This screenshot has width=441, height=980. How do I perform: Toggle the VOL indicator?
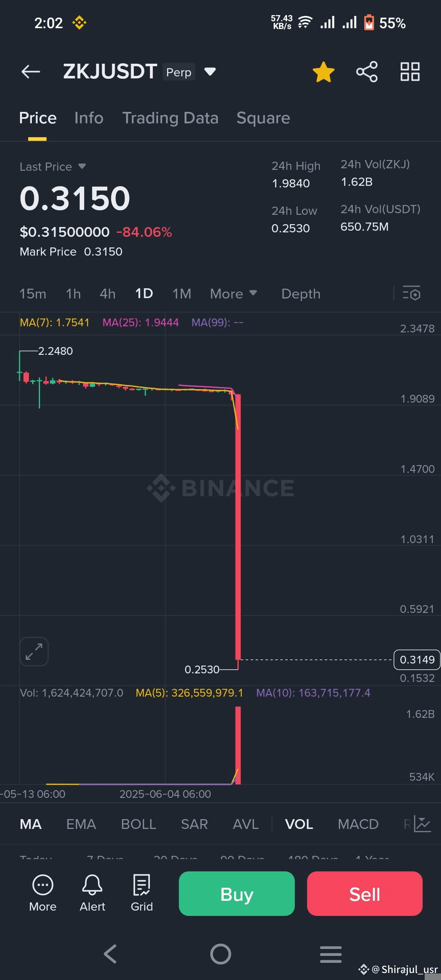(299, 824)
